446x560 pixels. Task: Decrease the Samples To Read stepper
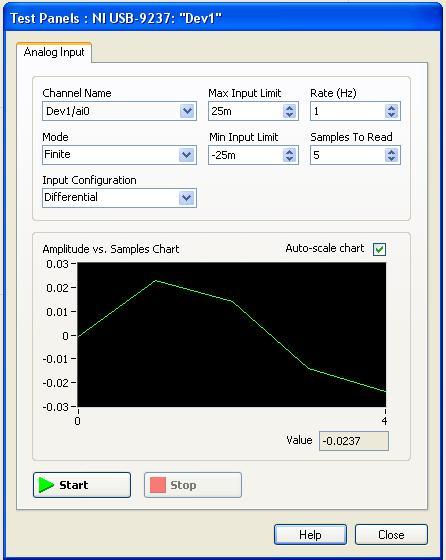click(x=391, y=159)
